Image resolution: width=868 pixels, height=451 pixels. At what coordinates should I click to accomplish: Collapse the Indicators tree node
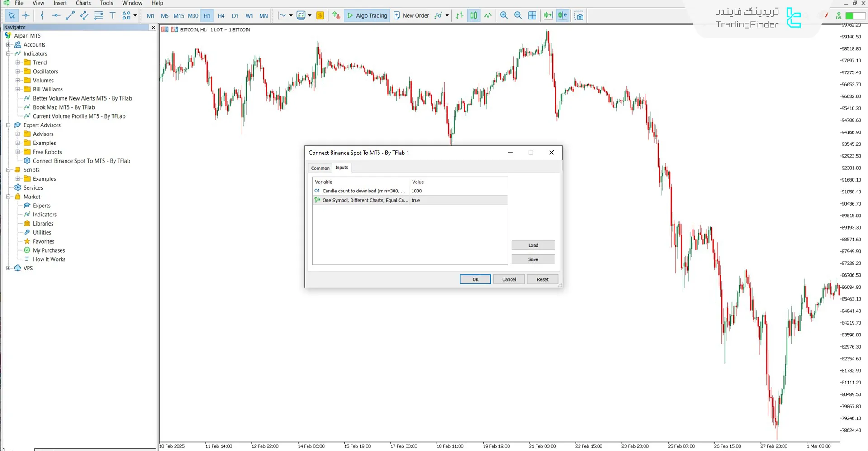[8, 53]
